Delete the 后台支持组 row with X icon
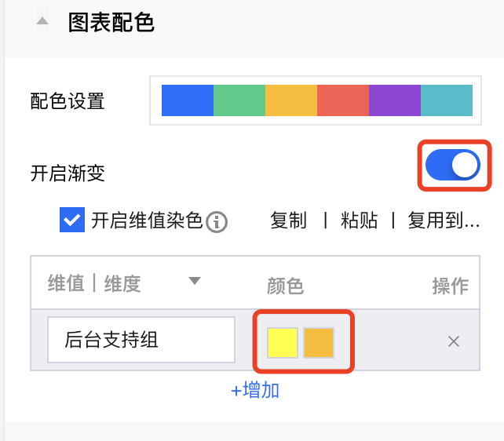Viewport: 504px width, 441px height. pos(453,341)
